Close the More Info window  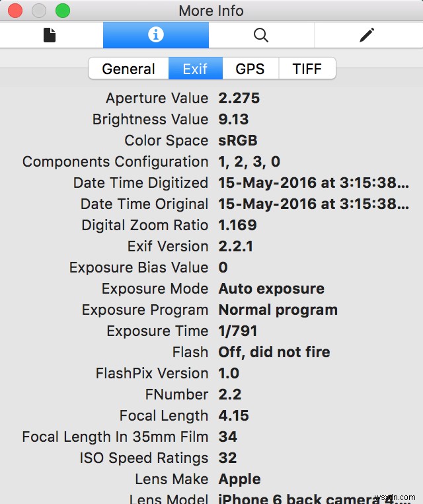coord(15,11)
